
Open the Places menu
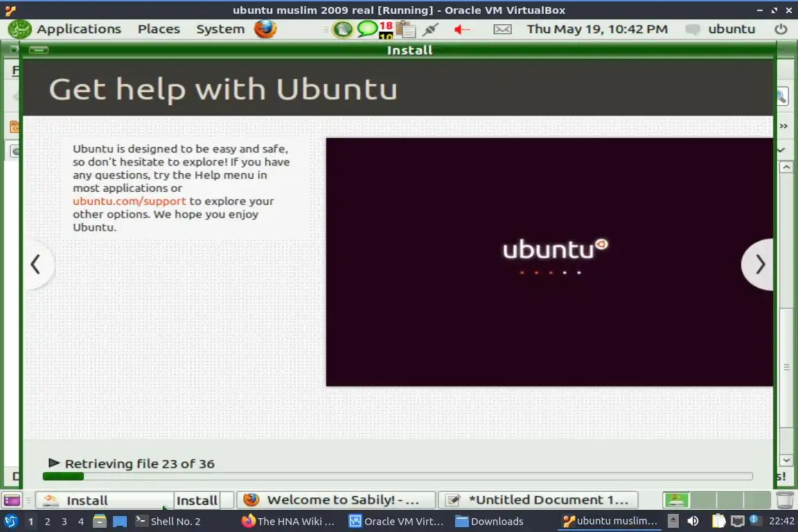[159, 29]
